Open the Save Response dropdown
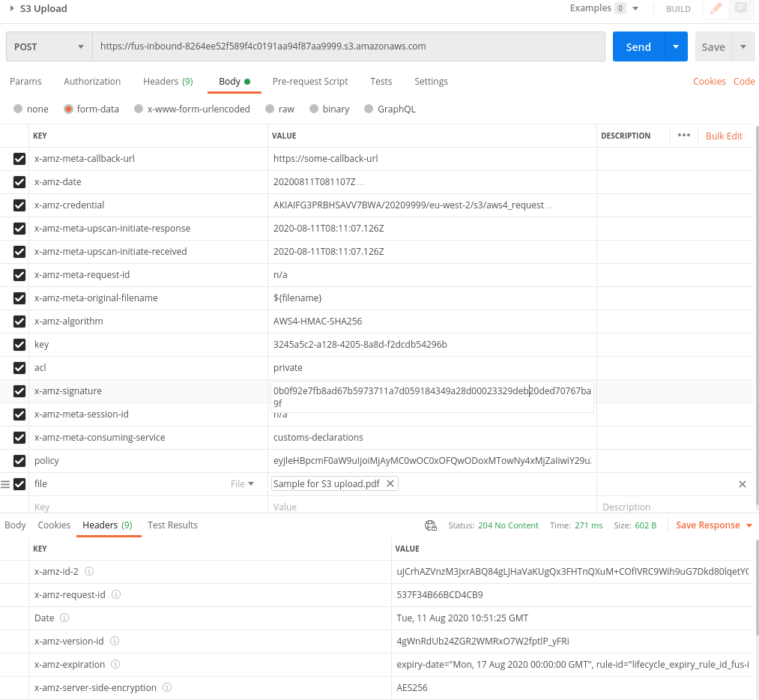This screenshot has width=759, height=700. tap(714, 525)
